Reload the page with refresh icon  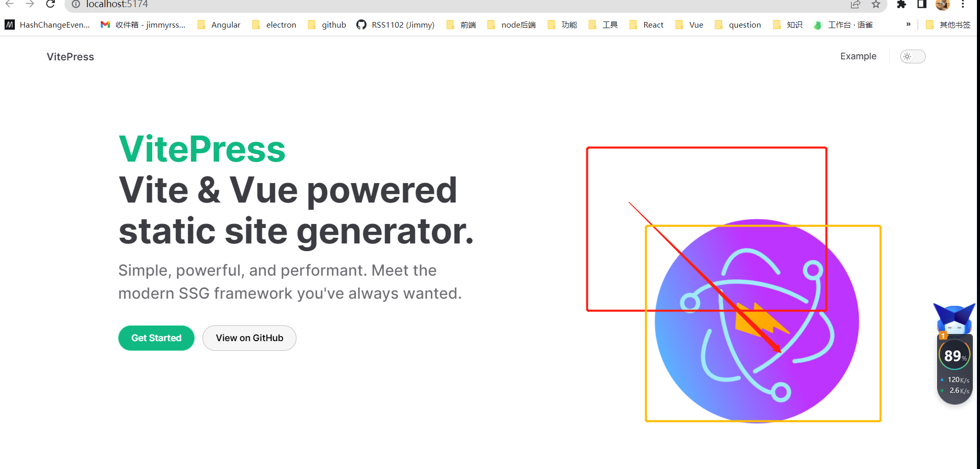pos(50,5)
